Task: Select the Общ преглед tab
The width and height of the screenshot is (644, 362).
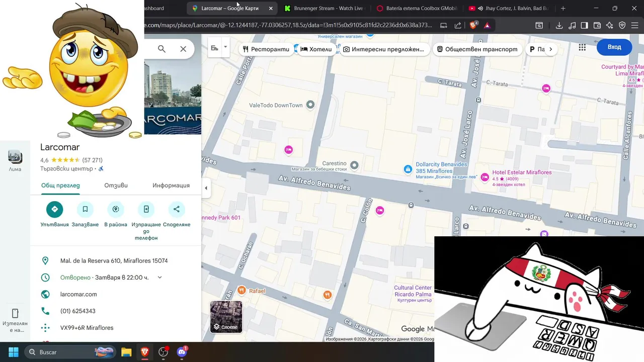Action: tap(60, 185)
